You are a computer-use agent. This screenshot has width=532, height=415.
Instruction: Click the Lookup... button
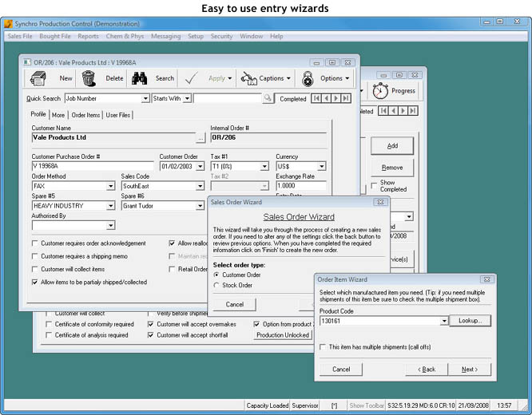pyautogui.click(x=470, y=321)
